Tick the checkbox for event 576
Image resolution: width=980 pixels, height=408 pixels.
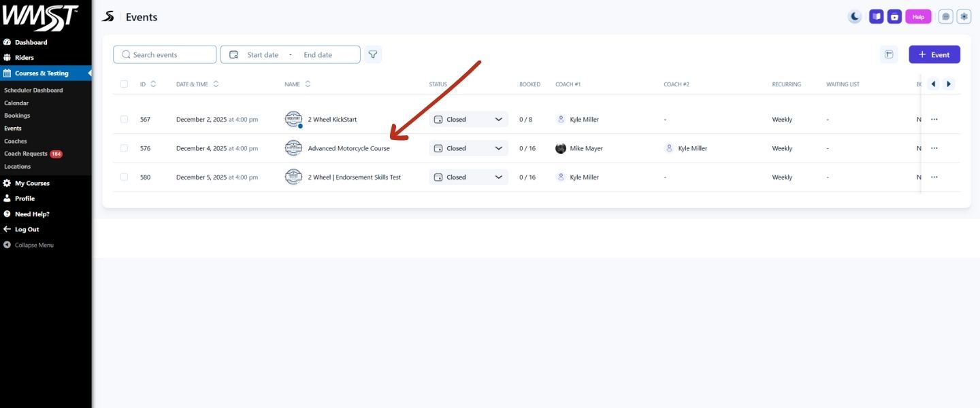point(124,148)
